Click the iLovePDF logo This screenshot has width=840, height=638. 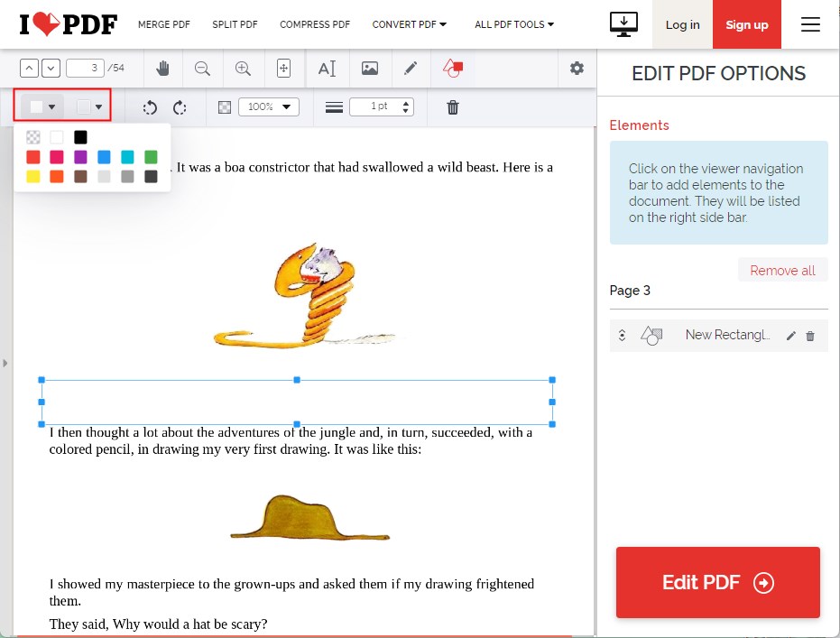click(x=68, y=24)
